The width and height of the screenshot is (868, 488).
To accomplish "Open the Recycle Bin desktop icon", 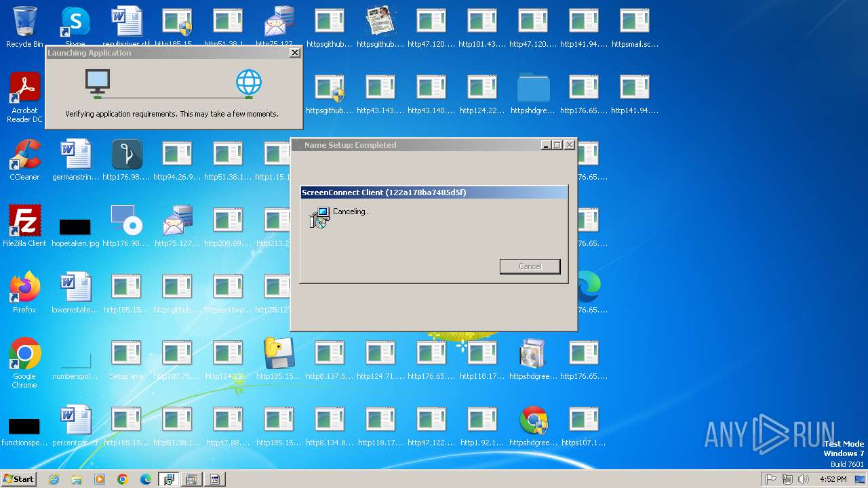I will point(24,27).
